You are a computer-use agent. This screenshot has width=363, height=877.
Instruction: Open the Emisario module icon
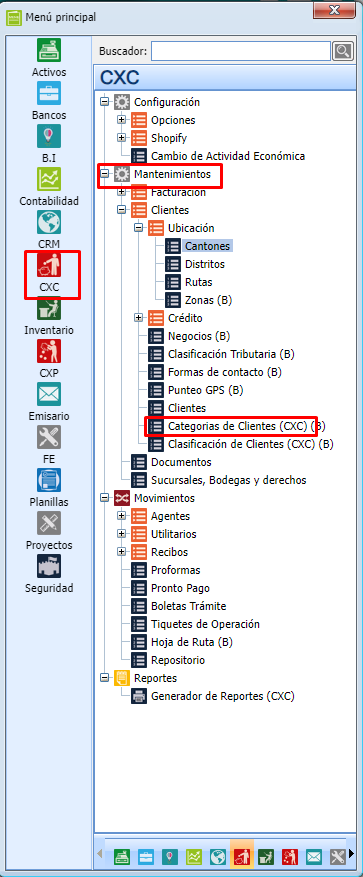49,395
